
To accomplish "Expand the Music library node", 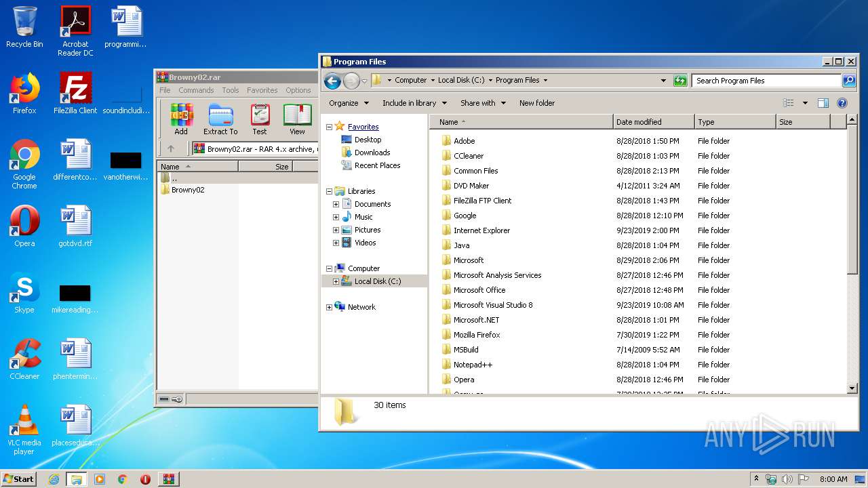I will click(x=336, y=217).
